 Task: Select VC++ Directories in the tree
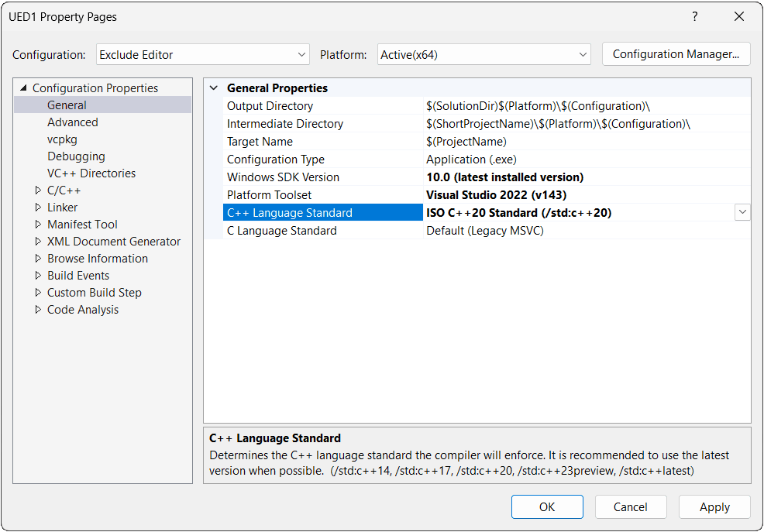click(x=91, y=173)
